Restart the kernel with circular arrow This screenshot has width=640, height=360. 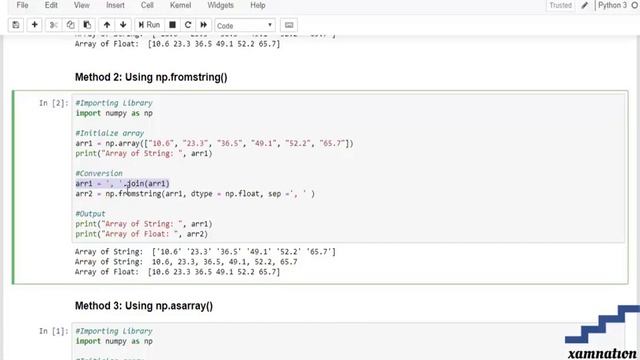pyautogui.click(x=188, y=25)
